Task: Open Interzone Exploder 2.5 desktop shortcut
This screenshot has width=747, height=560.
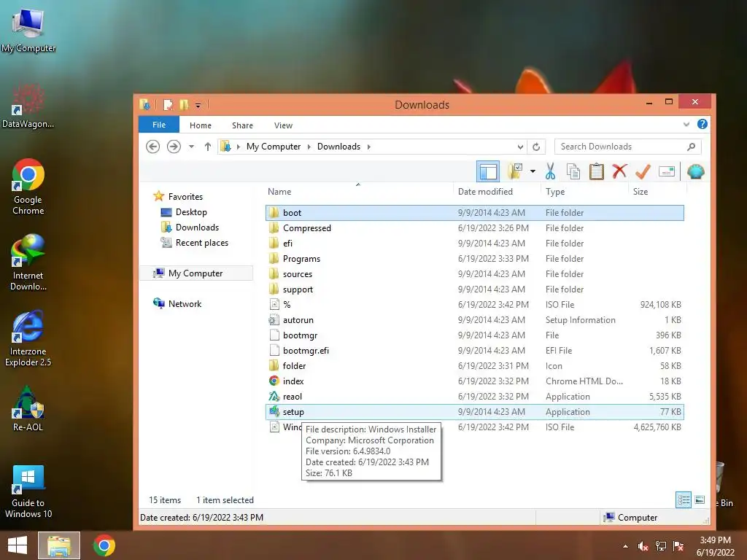Action: tap(28, 338)
